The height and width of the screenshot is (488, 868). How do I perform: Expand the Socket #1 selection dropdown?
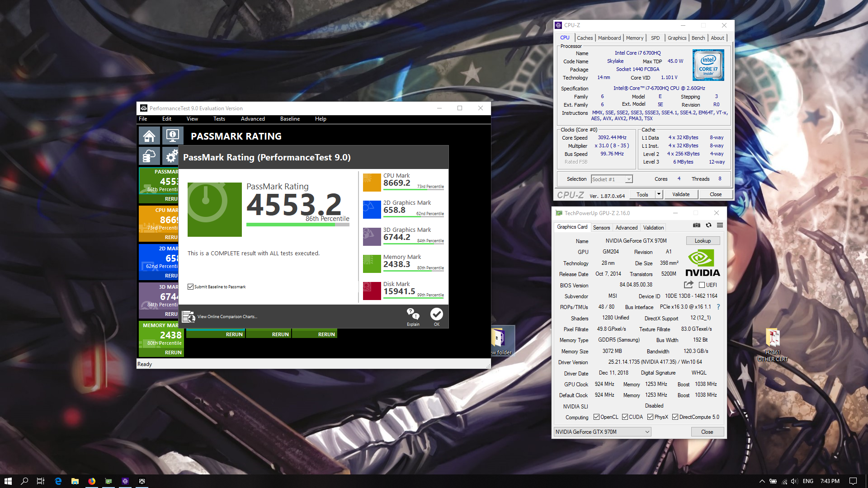tap(628, 179)
